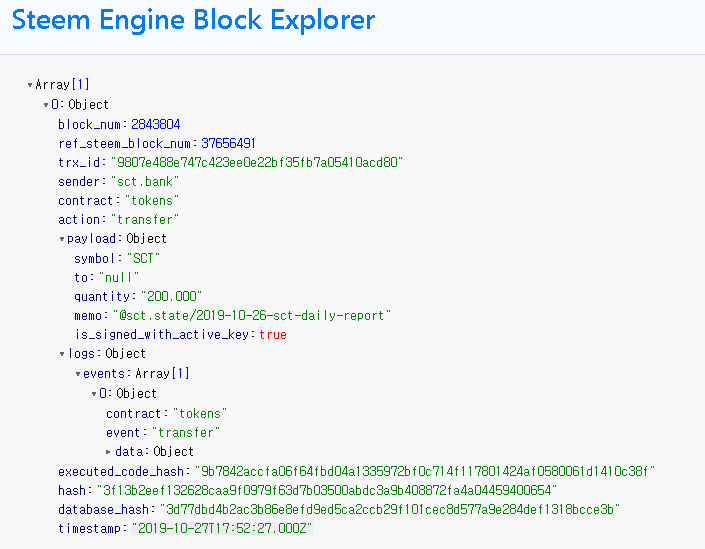Click the database_hash value
The height and width of the screenshot is (549, 705).
point(390,509)
